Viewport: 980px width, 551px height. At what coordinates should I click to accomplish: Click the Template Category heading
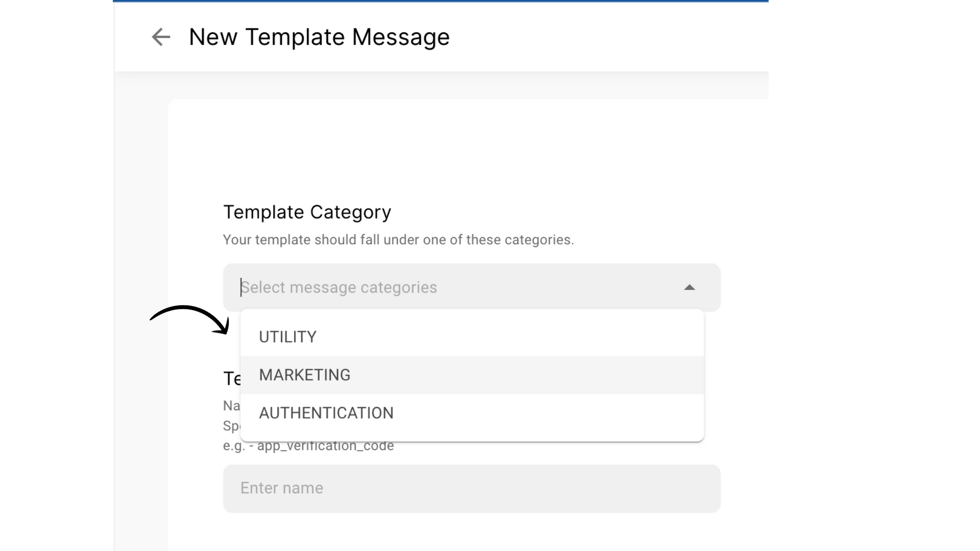[307, 212]
